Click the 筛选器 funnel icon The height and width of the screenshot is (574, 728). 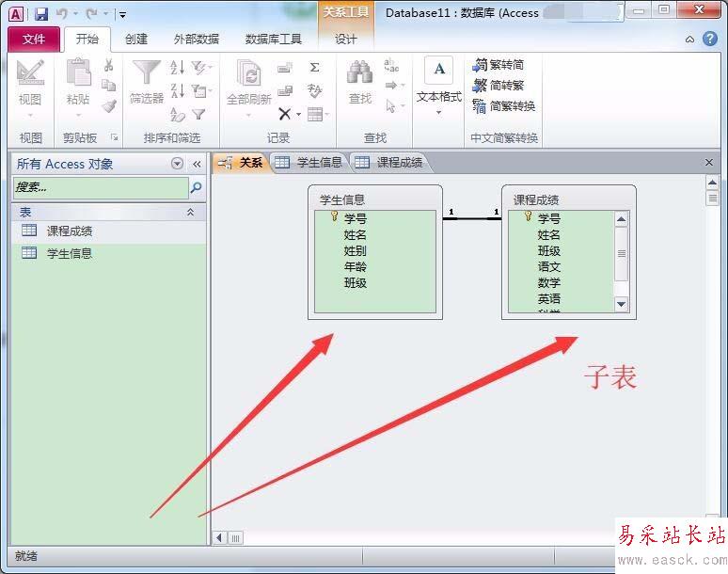coord(147,72)
